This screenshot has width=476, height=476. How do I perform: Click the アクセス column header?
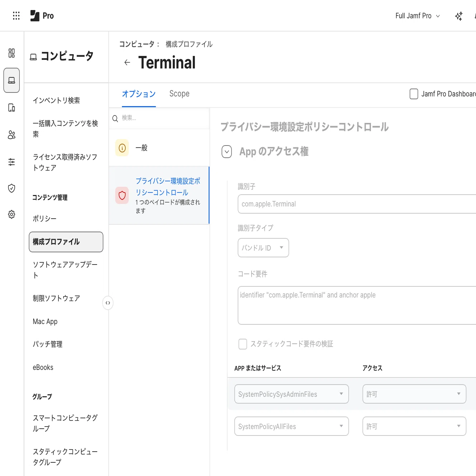click(x=372, y=368)
